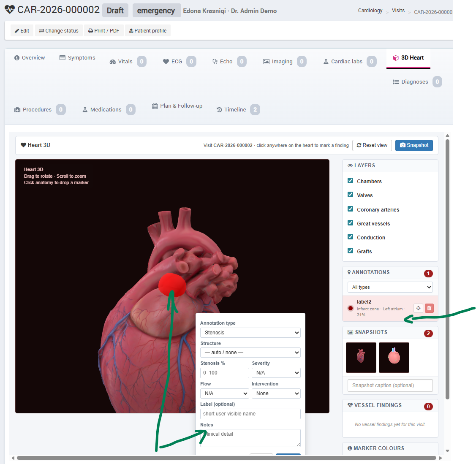Click the heartbeat icon beside visit number

click(10, 10)
